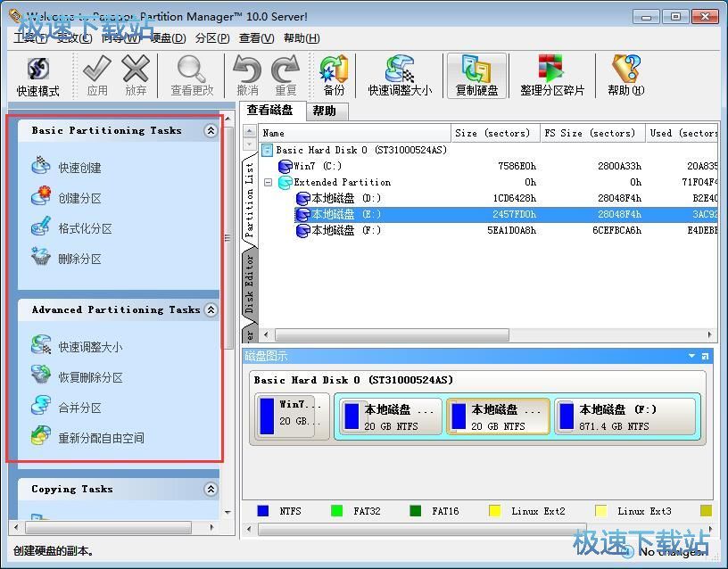The width and height of the screenshot is (728, 569).
Task: Click the 放弃 discard X icon
Action: coord(136,76)
